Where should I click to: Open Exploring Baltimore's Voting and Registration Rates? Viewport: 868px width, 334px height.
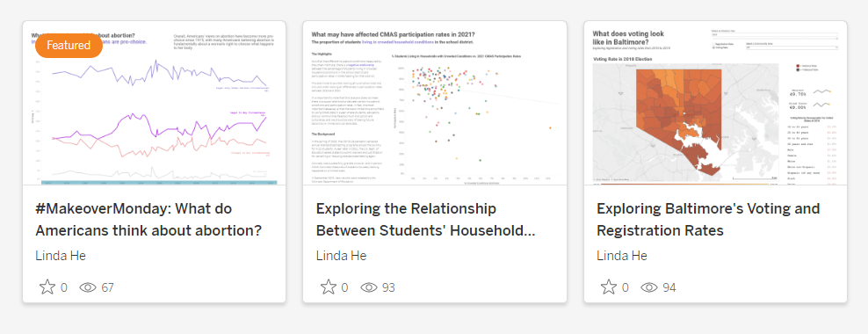708,220
